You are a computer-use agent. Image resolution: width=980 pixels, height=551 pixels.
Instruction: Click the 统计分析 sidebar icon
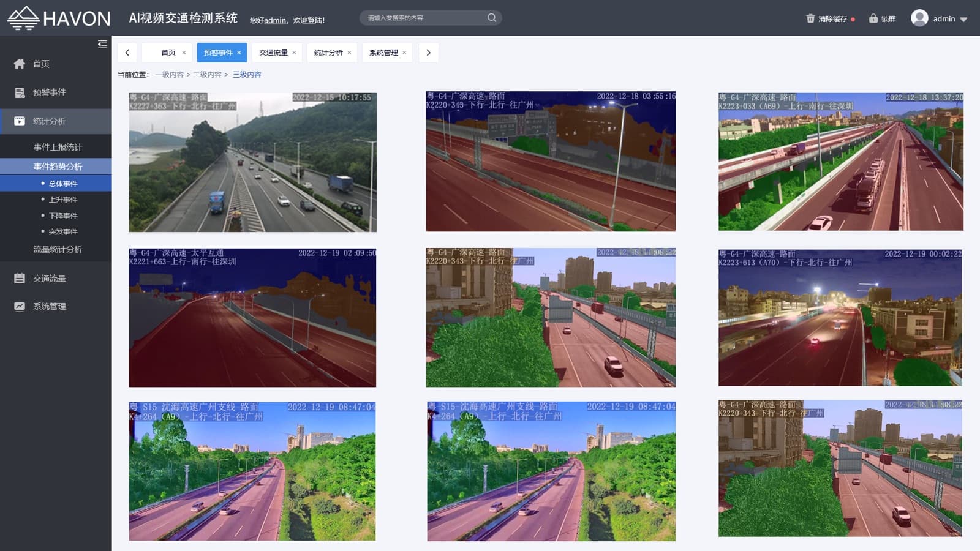[20, 121]
